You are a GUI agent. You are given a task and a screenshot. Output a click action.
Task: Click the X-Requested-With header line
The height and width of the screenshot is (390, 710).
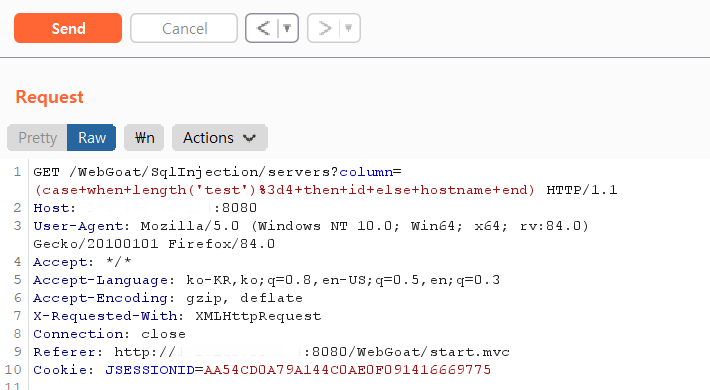pyautogui.click(x=177, y=316)
